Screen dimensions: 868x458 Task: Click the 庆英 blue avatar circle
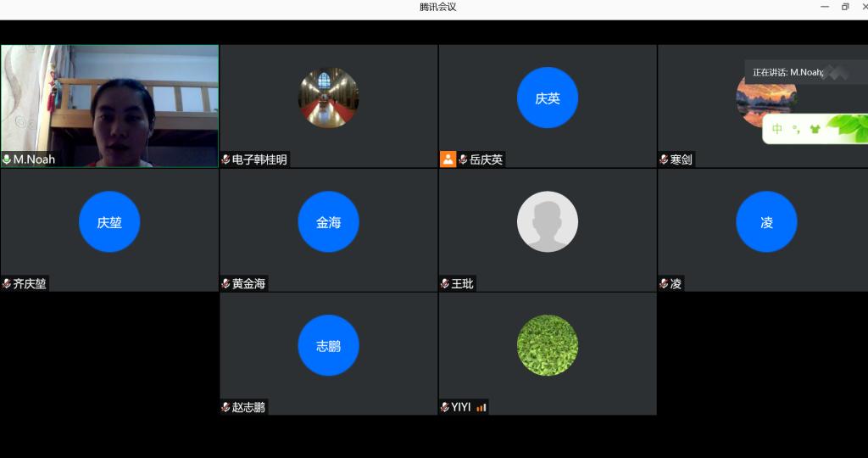548,98
